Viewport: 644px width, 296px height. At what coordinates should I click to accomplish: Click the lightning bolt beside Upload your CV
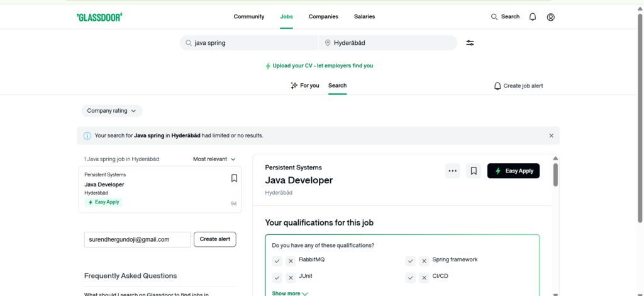pos(268,65)
